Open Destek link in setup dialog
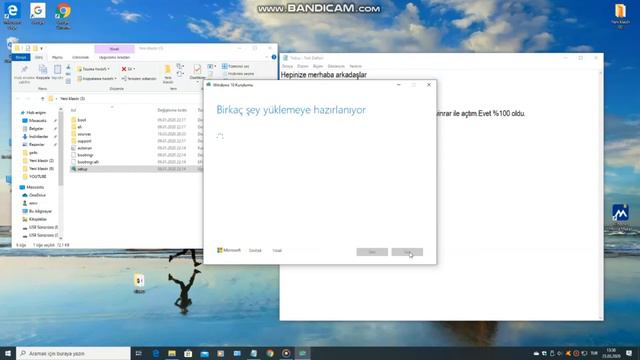The height and width of the screenshot is (360, 640). click(x=255, y=251)
